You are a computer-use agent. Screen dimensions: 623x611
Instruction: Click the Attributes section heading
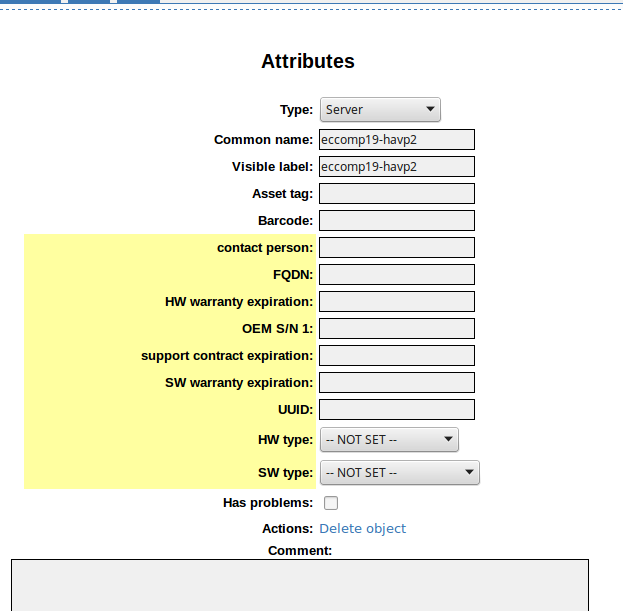[308, 61]
